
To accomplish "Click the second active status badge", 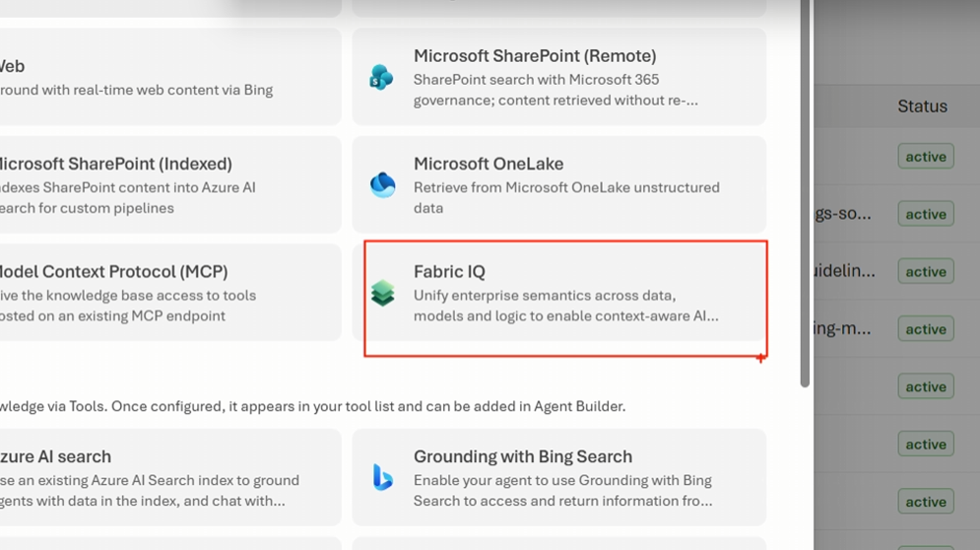I will point(925,214).
